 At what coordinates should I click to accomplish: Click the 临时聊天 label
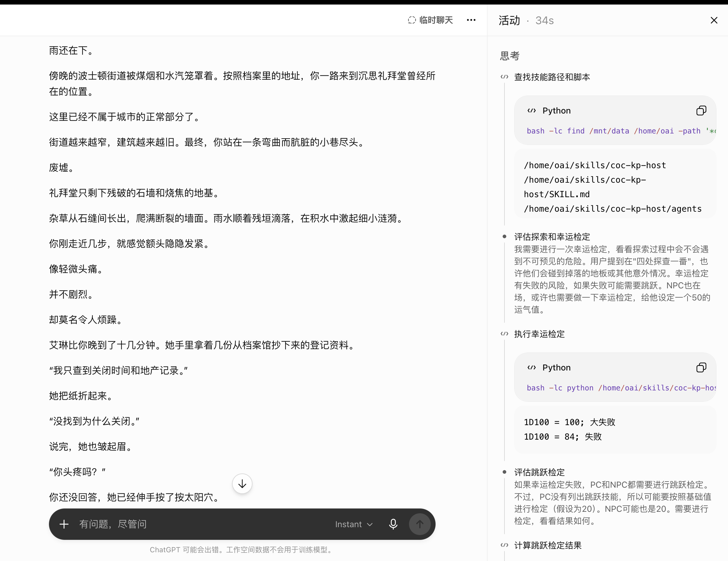pos(436,20)
